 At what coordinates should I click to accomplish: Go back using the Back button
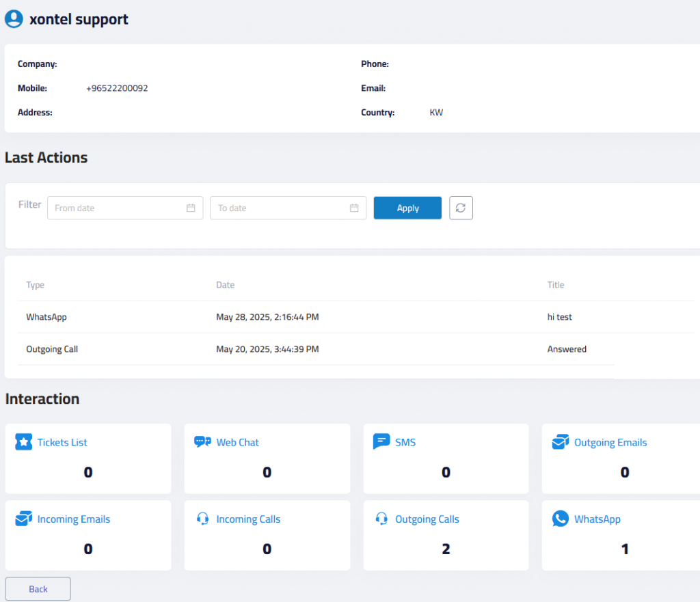point(38,589)
